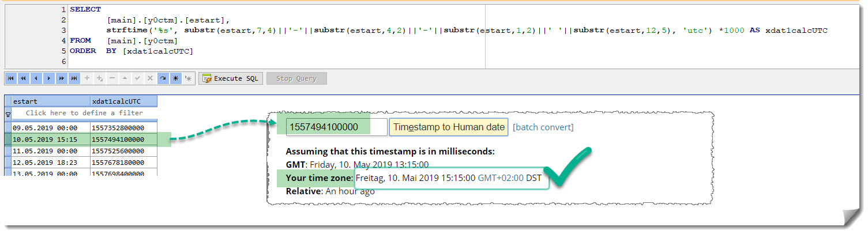The height and width of the screenshot is (234, 868).
Task: Go to the next record
Action: pos(49,78)
